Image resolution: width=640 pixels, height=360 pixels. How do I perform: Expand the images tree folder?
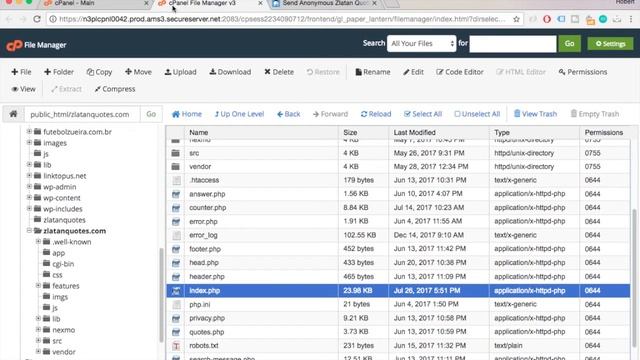pyautogui.click(x=29, y=142)
